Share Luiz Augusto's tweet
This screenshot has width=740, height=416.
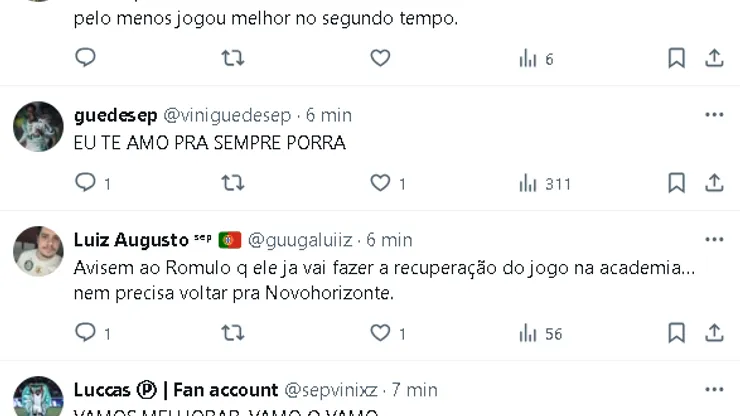coord(714,333)
